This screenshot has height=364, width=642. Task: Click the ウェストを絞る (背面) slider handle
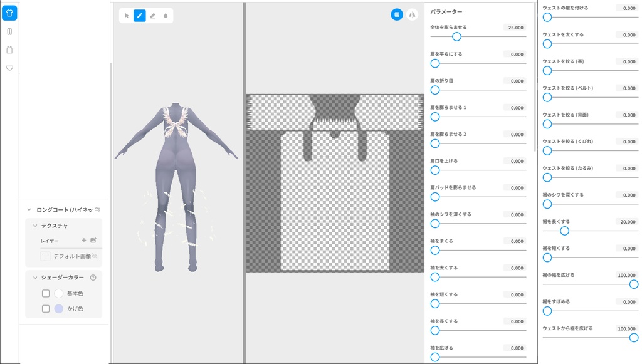[547, 124]
